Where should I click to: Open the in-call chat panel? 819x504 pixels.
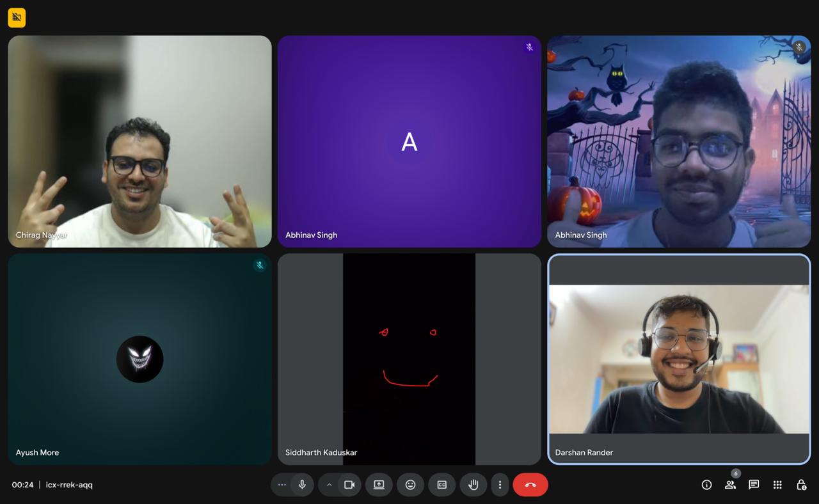(x=754, y=484)
